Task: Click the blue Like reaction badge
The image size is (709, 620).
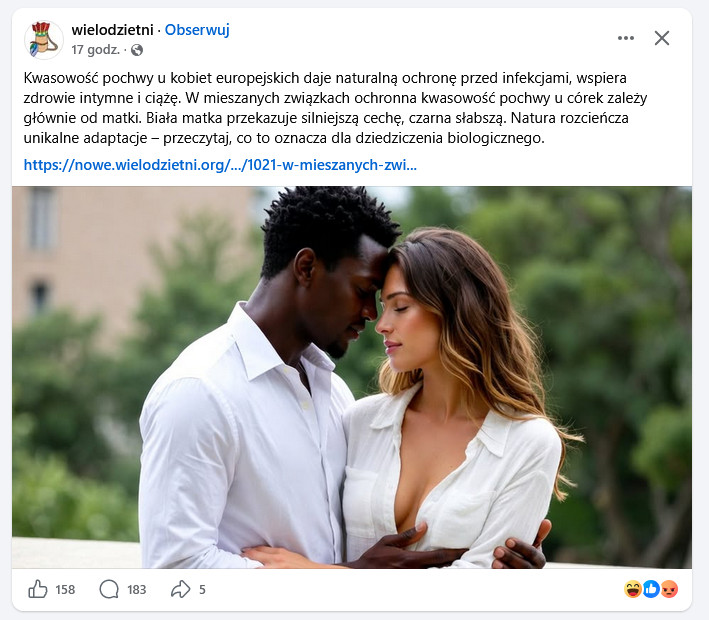Action: tap(651, 589)
